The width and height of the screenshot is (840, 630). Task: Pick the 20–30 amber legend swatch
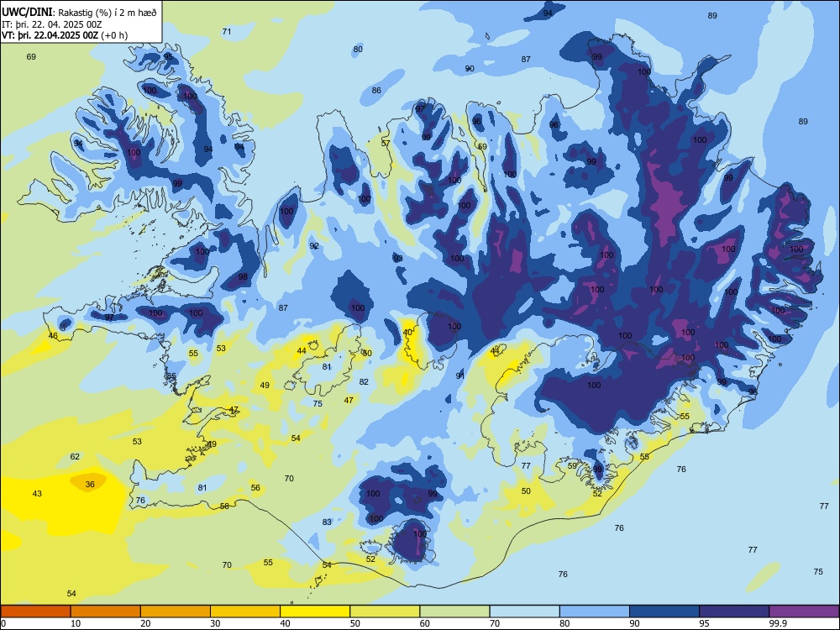176,612
